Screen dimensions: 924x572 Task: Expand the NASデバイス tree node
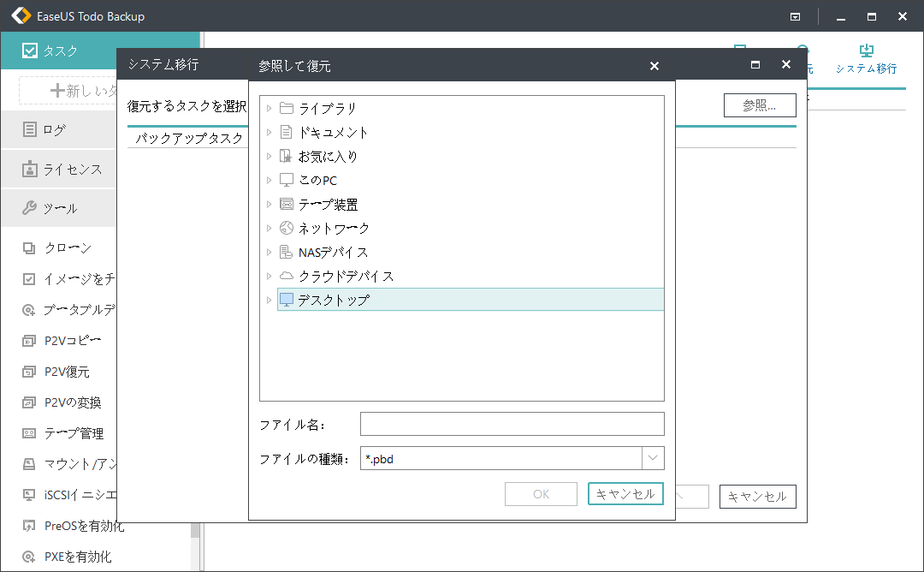point(269,252)
